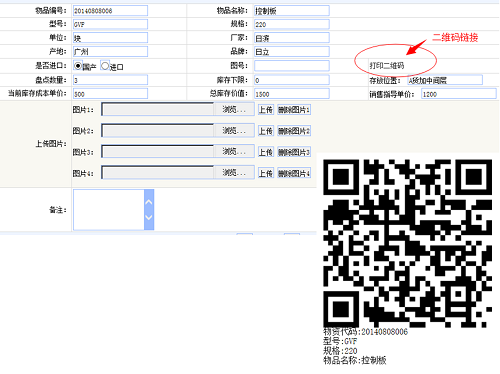Click the 存放位置 input field
This screenshot has height=374, width=500.
[x=445, y=80]
